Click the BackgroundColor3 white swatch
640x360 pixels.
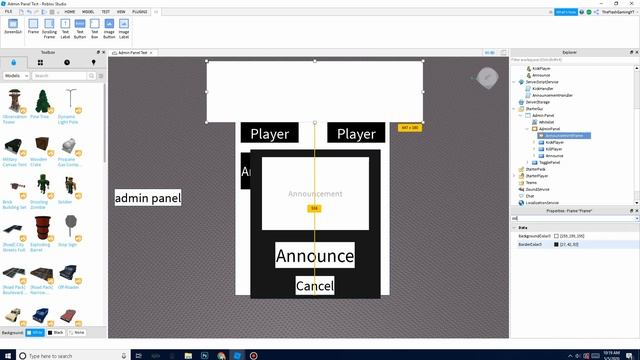(556, 236)
